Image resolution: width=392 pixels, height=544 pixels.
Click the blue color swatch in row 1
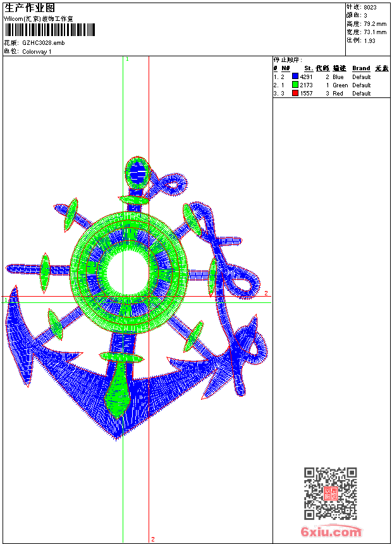pos(295,77)
